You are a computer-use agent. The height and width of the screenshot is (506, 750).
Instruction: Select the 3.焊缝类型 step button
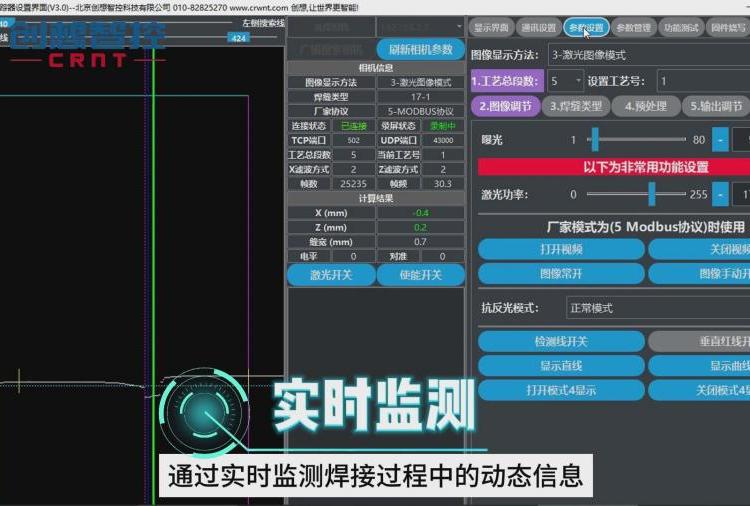[x=578, y=106]
